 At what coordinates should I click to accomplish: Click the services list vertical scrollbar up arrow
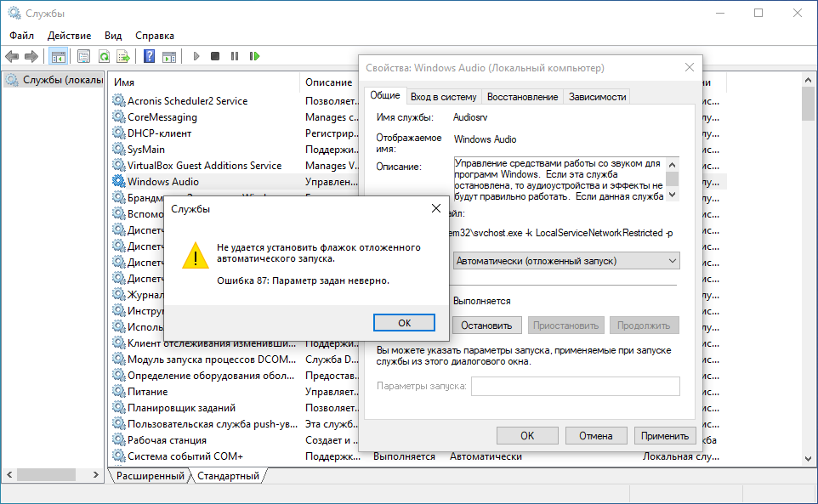(808, 80)
